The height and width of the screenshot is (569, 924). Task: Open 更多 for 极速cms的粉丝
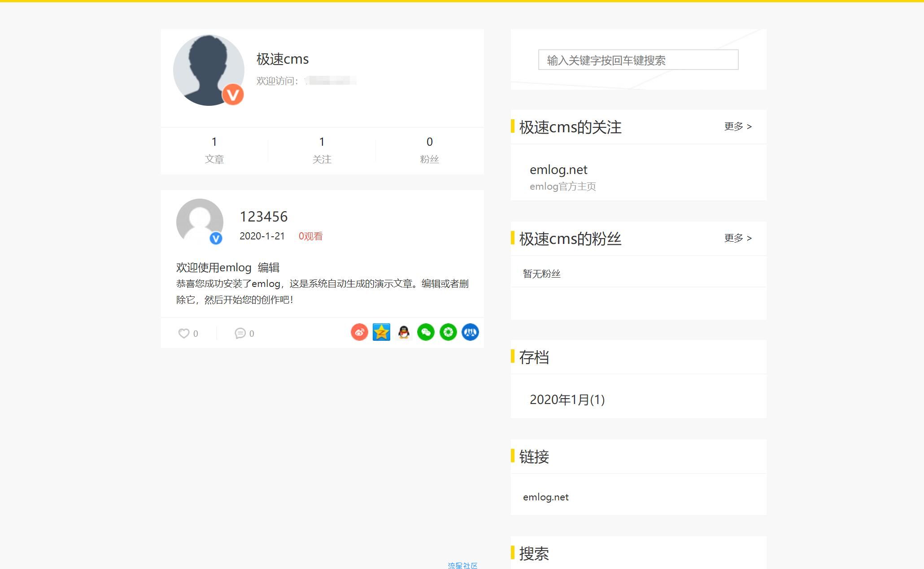click(x=738, y=238)
